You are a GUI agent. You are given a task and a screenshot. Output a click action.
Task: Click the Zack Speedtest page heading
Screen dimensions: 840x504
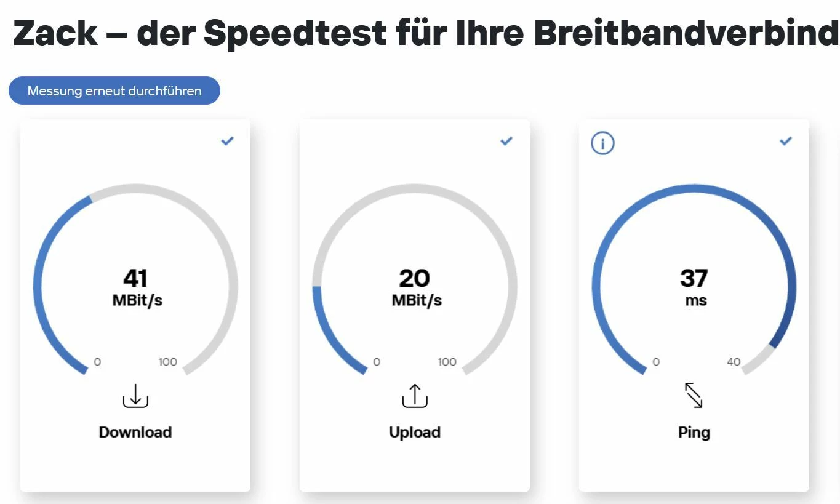(426, 32)
